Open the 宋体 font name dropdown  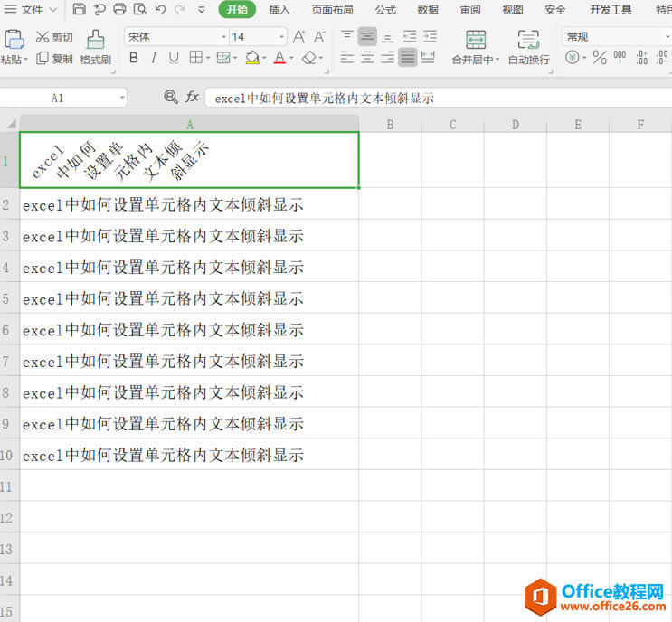coord(223,37)
